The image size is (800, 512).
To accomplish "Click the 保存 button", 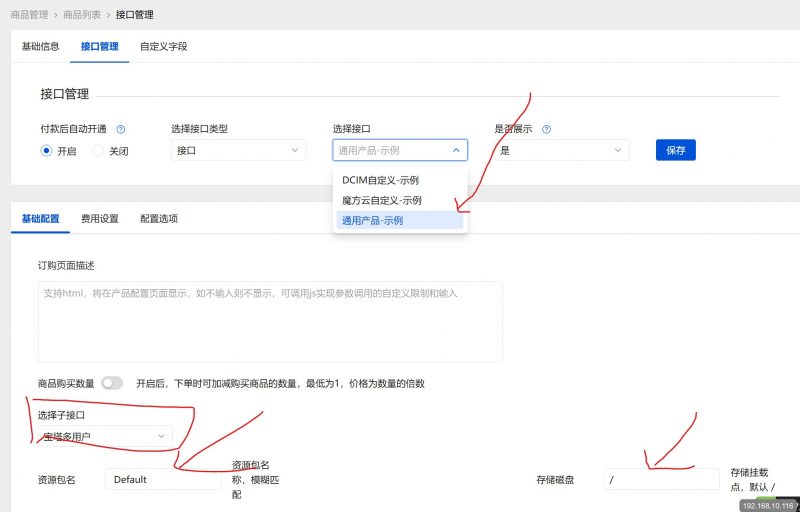I will [676, 150].
